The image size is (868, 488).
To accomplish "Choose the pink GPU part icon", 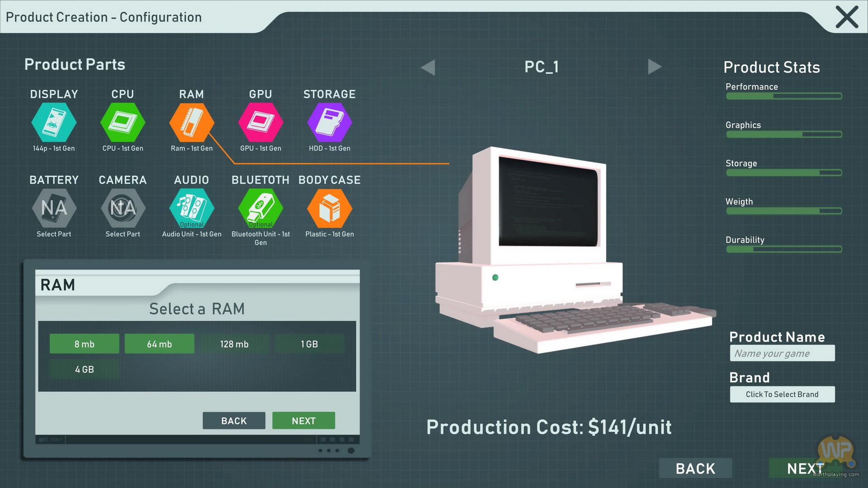I will (260, 122).
